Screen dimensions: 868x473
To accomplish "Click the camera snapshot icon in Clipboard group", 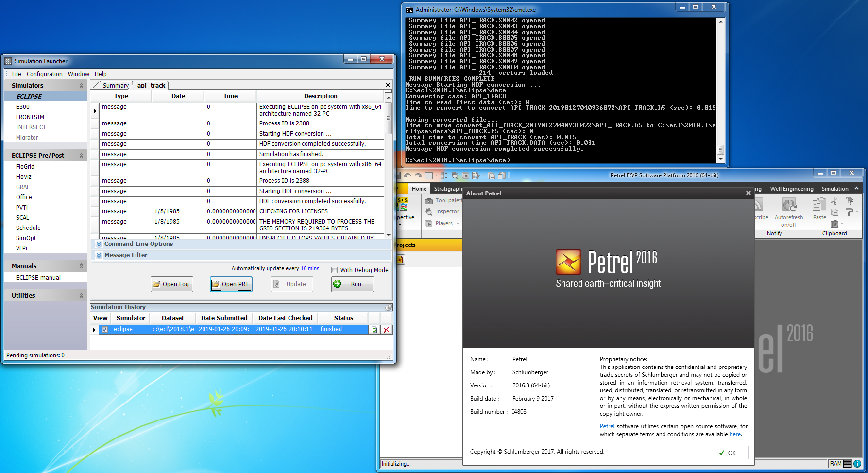I will point(834,224).
